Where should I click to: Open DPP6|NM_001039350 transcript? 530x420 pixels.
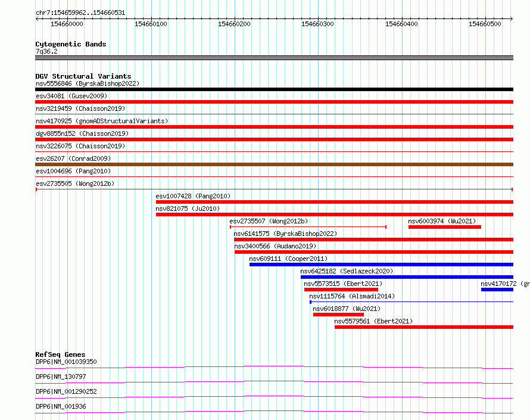pyautogui.click(x=66, y=362)
